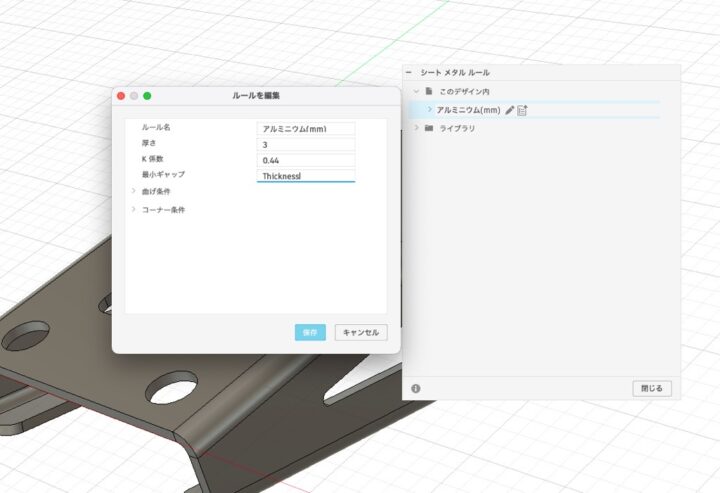Screen dimensions: 720x493
Task: Collapse the シート メタル ルール panel with minus icon
Action: (x=409, y=73)
